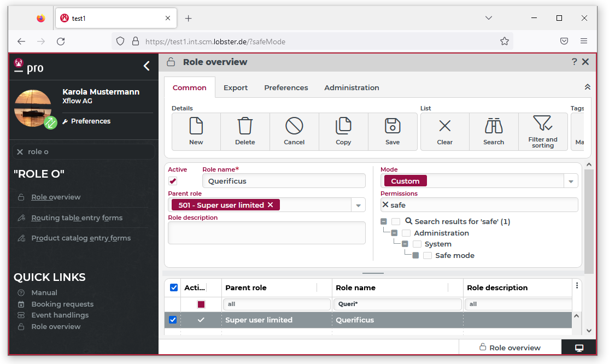609x364 pixels.
Task: Collapse the sidebar with left chevron
Action: click(x=147, y=66)
